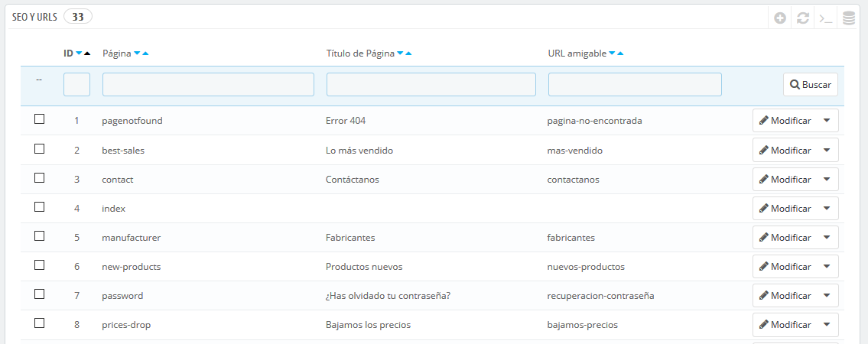Click Modificar for the manufacturer row
Image resolution: width=868 pixels, height=344 pixels.
pyautogui.click(x=785, y=237)
